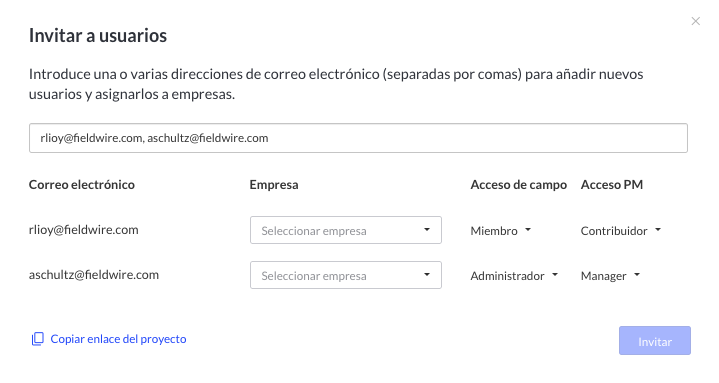Focus the email addresses input field
The image size is (719, 383).
pos(358,138)
